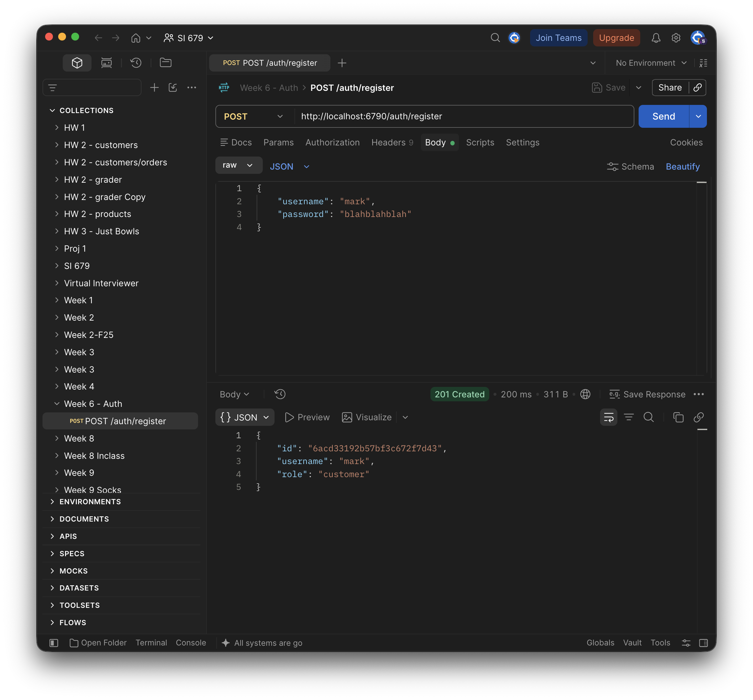
Task: Click the Upgrade button
Action: coord(616,38)
